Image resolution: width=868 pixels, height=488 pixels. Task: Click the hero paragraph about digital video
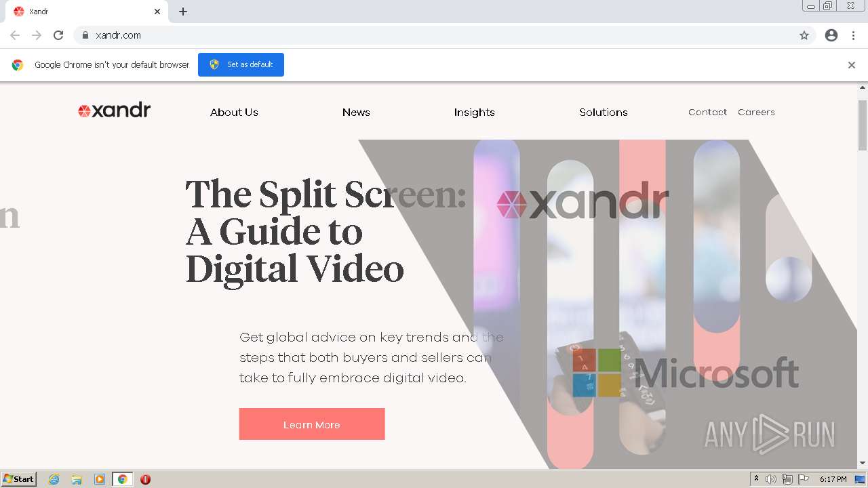coord(372,357)
